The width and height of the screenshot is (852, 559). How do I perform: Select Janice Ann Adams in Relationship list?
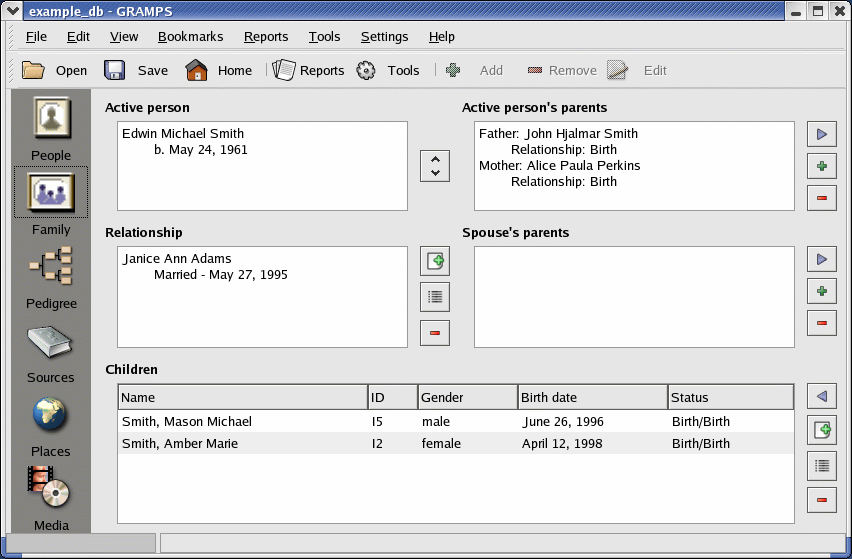tap(177, 259)
